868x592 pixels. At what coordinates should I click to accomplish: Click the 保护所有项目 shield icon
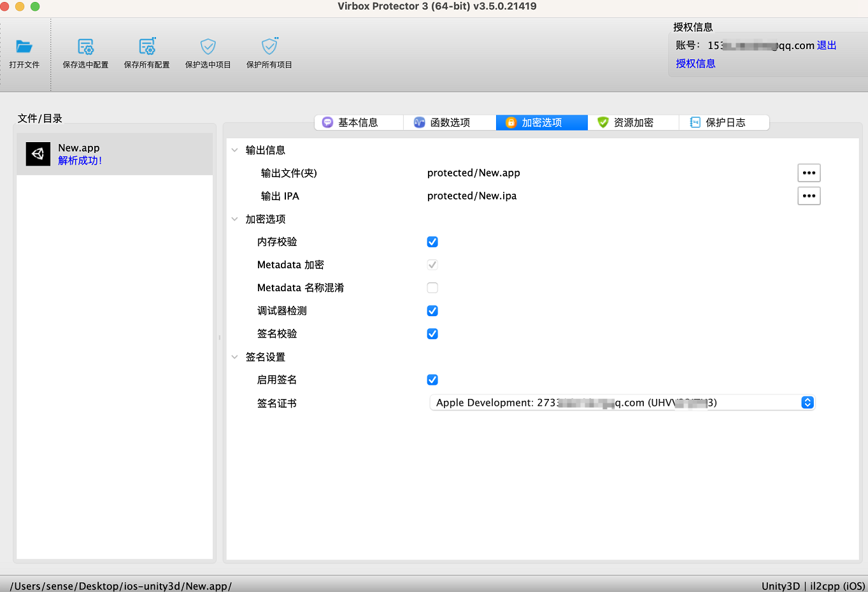coord(269,46)
